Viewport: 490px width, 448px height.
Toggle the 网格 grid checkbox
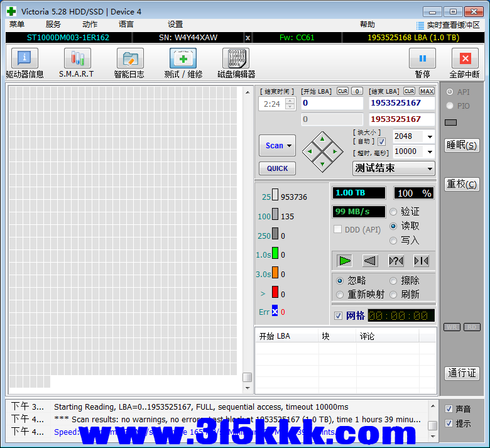(x=339, y=315)
